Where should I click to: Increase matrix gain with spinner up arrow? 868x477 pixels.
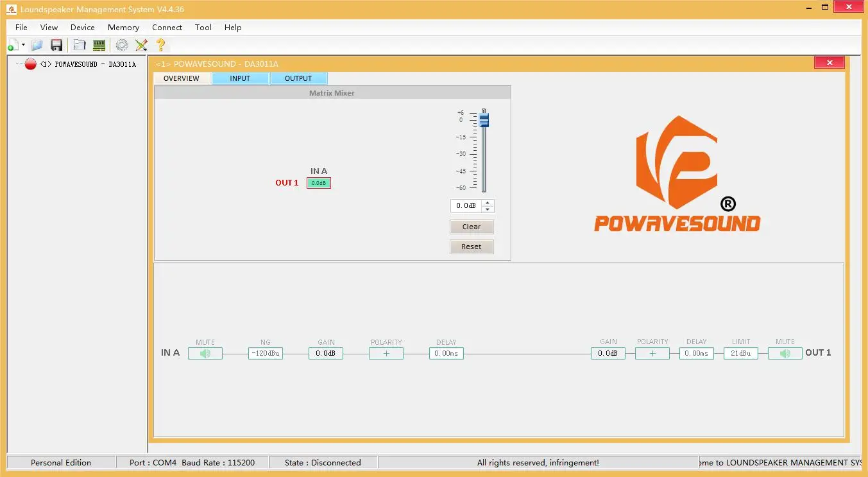click(488, 203)
